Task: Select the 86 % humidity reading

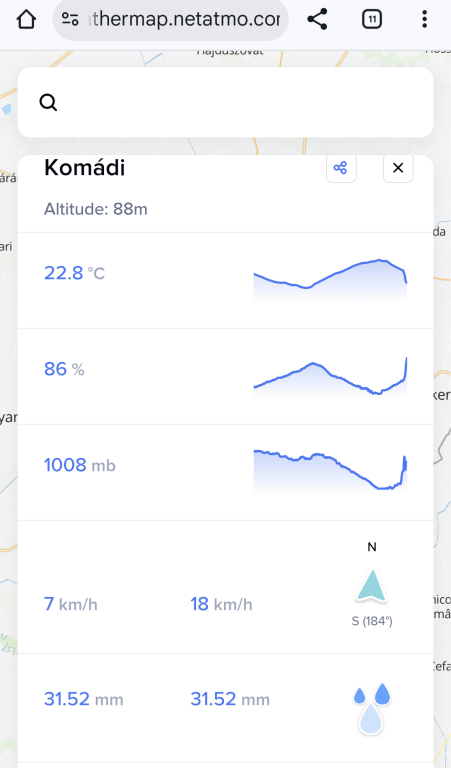Action: 64,369
